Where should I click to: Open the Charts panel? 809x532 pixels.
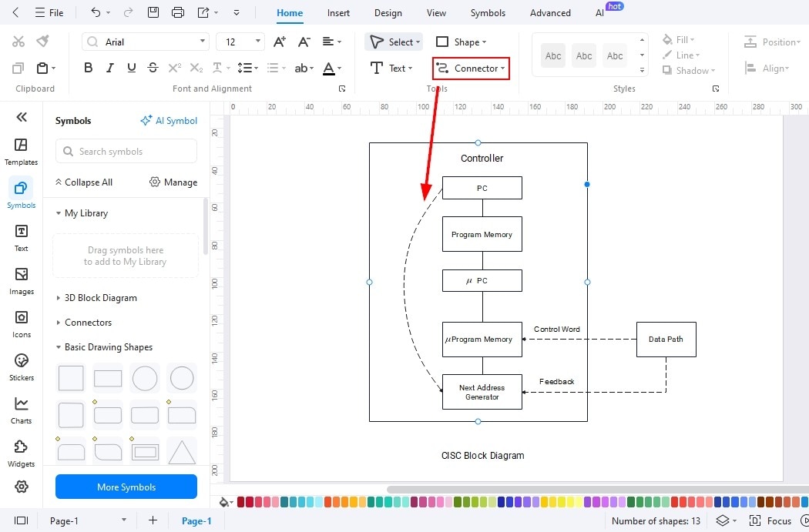(x=21, y=408)
